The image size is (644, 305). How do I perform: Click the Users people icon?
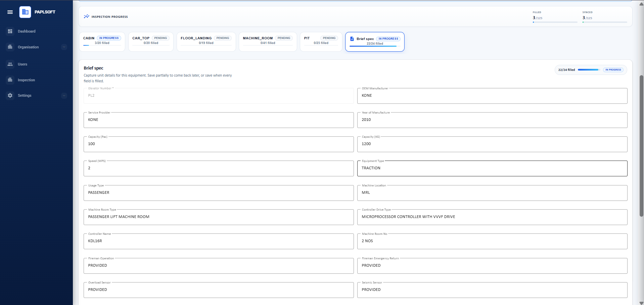click(x=10, y=64)
